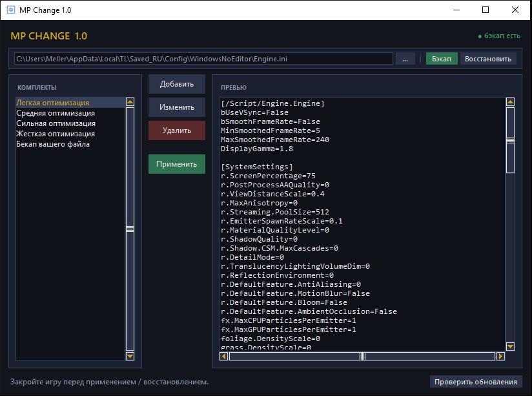Click the r.DefaultFeature.MotionBlur=False line
The width and height of the screenshot is (532, 396).
coord(295,293)
